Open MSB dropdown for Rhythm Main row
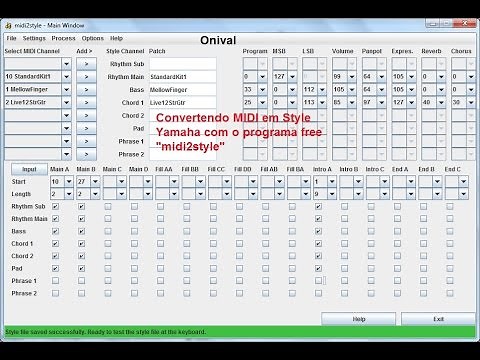Screen dimensions: 480x360 pyautogui.click(x=292, y=77)
